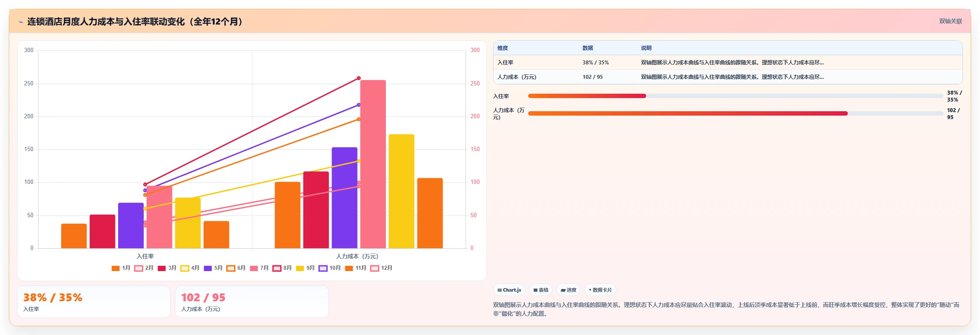The width and height of the screenshot is (980, 335).
Task: Click the red 250 tick on right axis
Action: (x=475, y=83)
